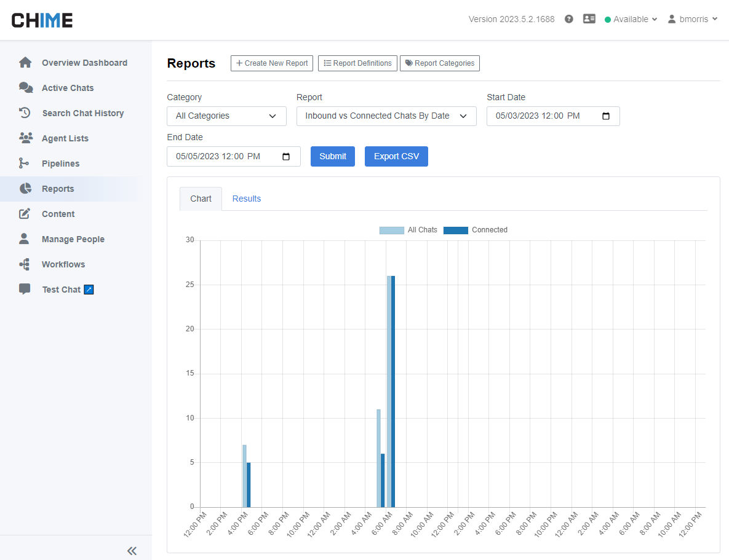Click the Pipelines branch icon
This screenshot has width=729, height=560.
tap(24, 164)
